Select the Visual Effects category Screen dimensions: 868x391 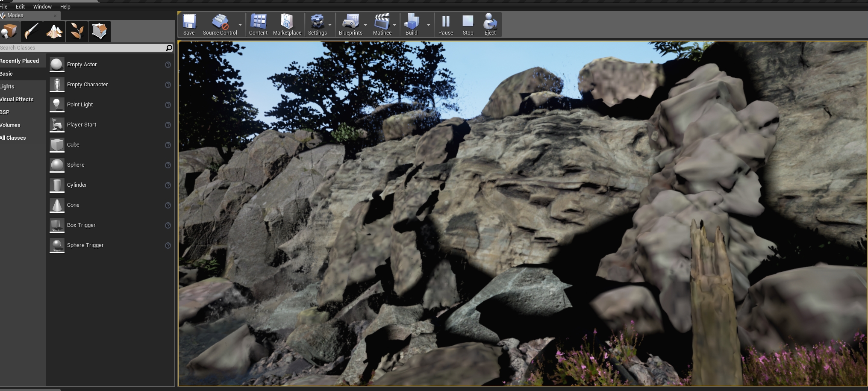[x=17, y=100]
